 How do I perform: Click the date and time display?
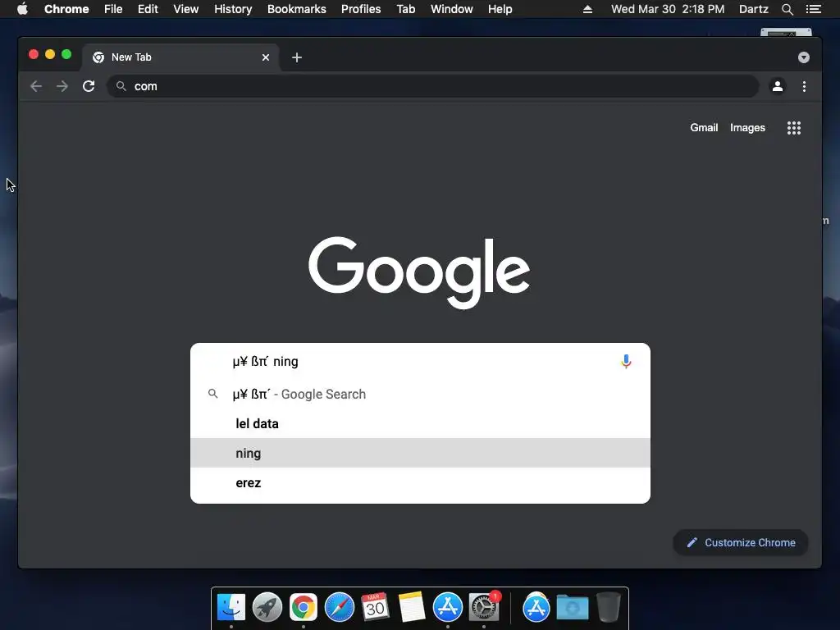click(668, 9)
